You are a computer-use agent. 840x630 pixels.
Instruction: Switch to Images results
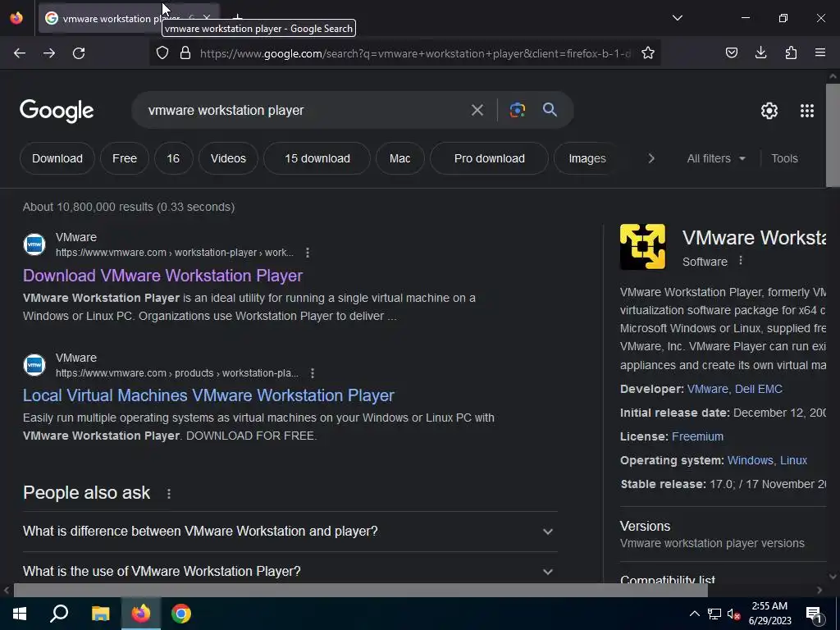tap(587, 158)
